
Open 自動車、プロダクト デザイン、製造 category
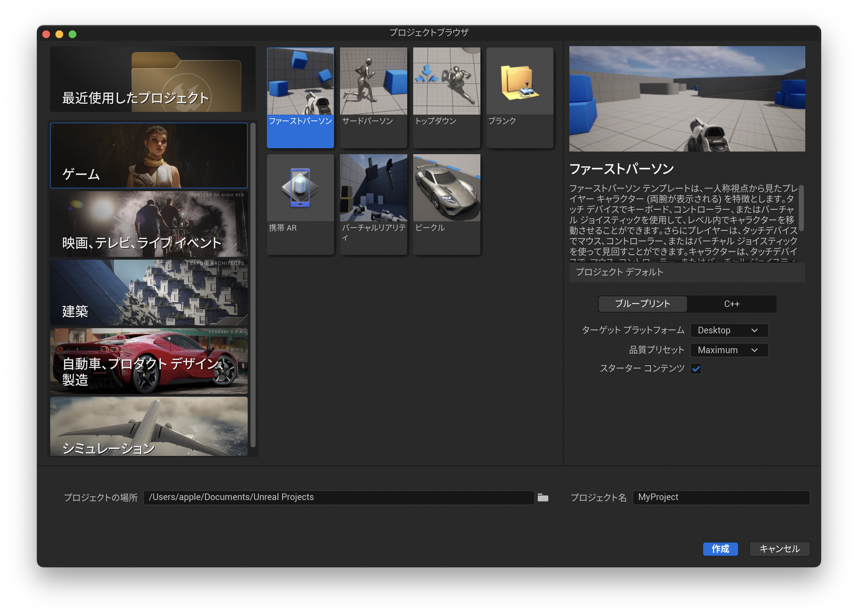[x=149, y=361]
